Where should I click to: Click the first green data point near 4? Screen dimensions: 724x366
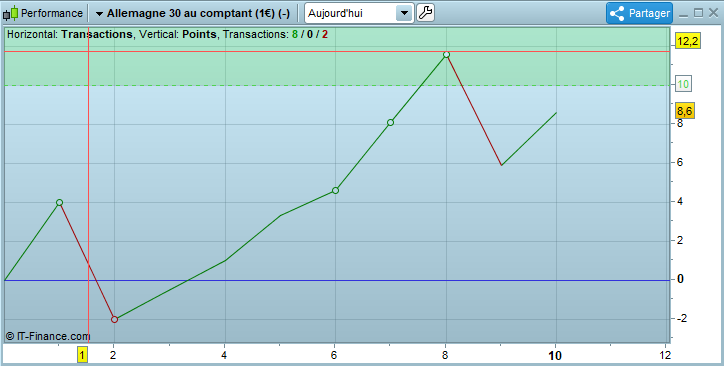tap(59, 202)
